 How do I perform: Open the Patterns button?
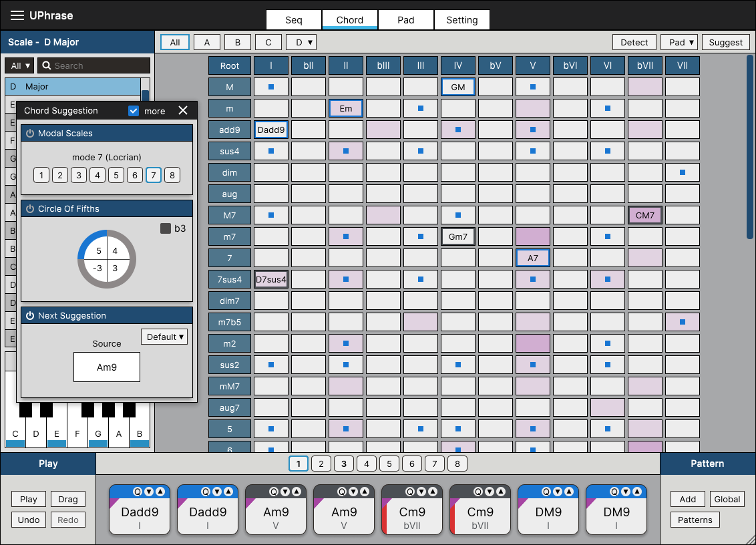(x=695, y=520)
